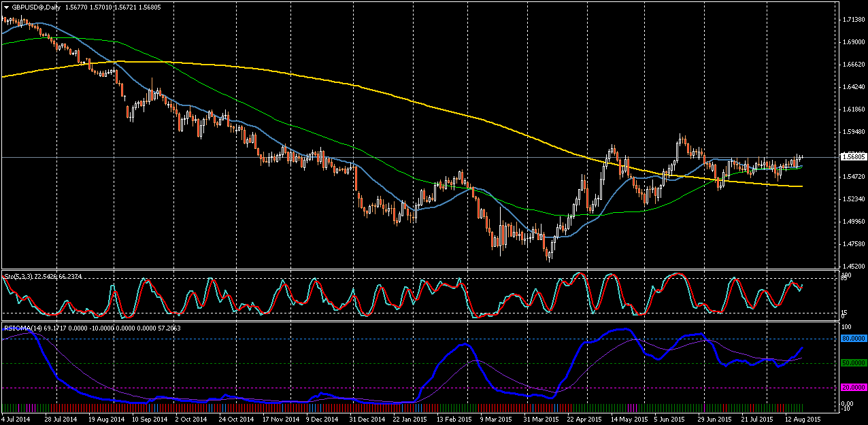Click the green 50.0000 level tag
The image size is (868, 425).
854,363
